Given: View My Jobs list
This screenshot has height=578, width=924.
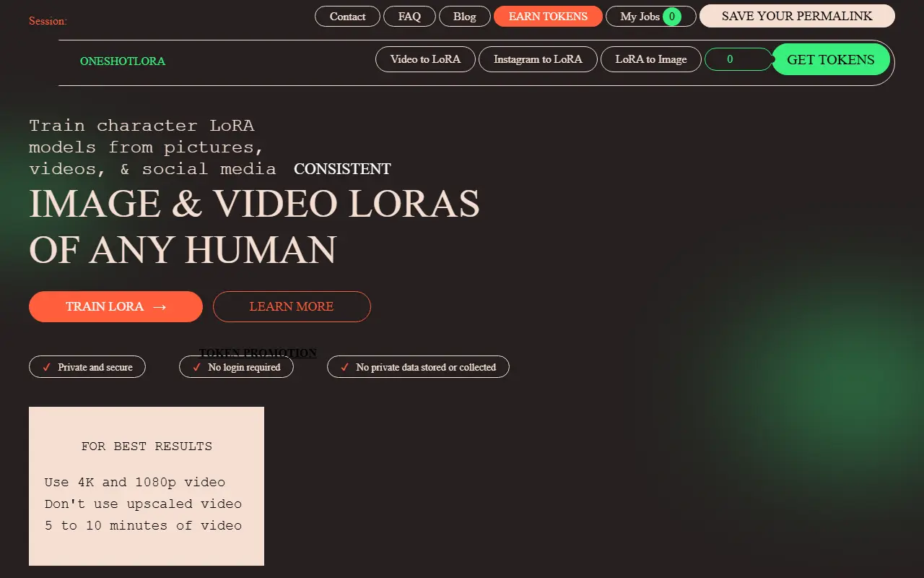Looking at the screenshot, I should tap(651, 16).
